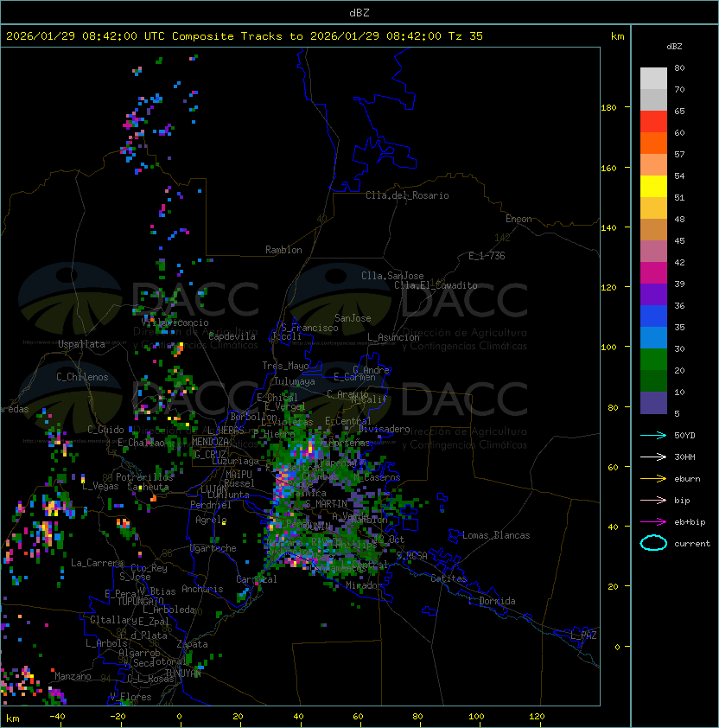Screen dimensions: 719x728
Task: Click the Divisadero place label
Action: point(384,429)
